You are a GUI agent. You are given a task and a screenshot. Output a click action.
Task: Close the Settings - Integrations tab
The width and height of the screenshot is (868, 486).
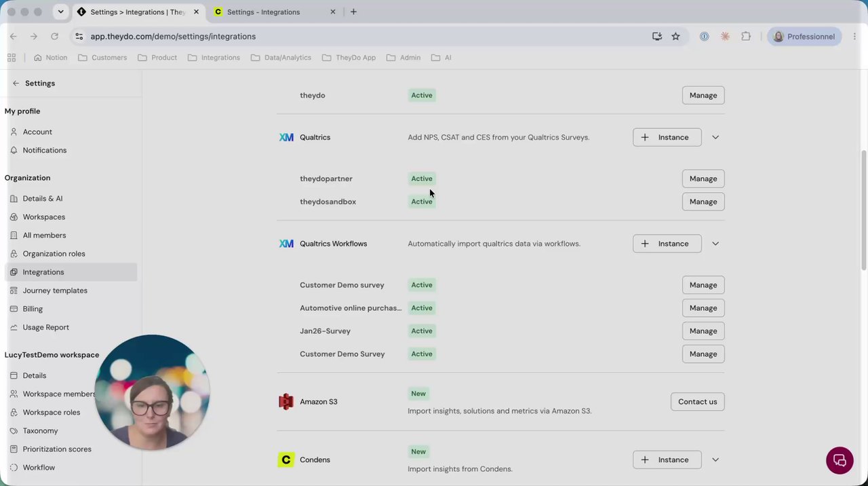332,12
